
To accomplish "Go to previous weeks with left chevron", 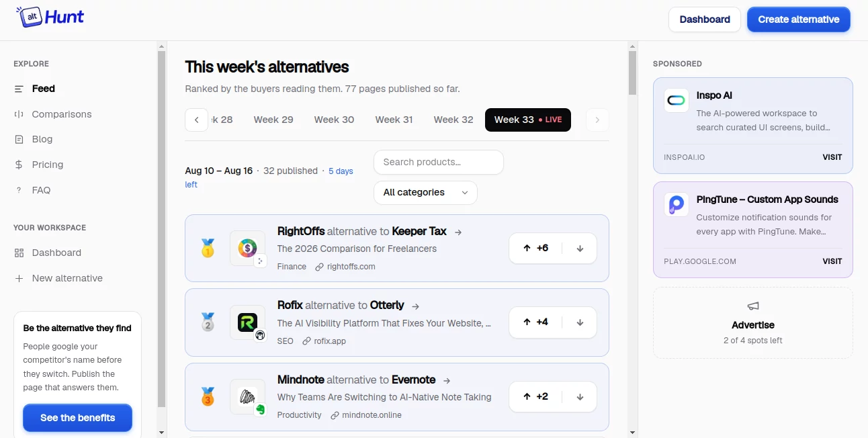I will (x=196, y=120).
